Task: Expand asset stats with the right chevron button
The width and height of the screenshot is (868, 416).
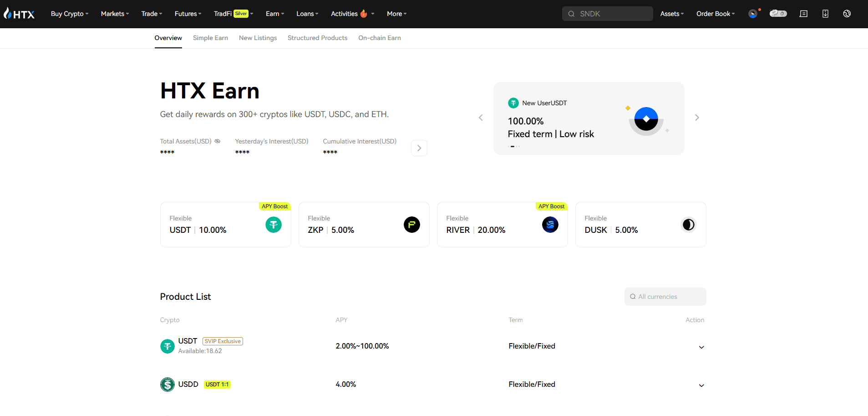Action: coord(419,148)
